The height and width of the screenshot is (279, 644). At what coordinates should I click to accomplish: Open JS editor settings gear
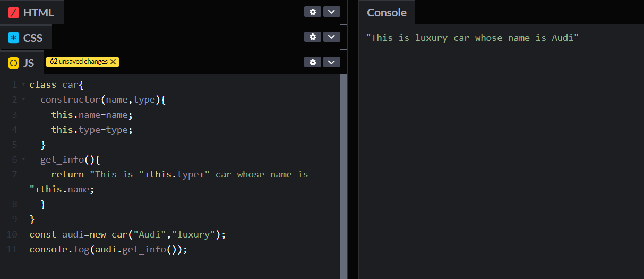click(313, 62)
